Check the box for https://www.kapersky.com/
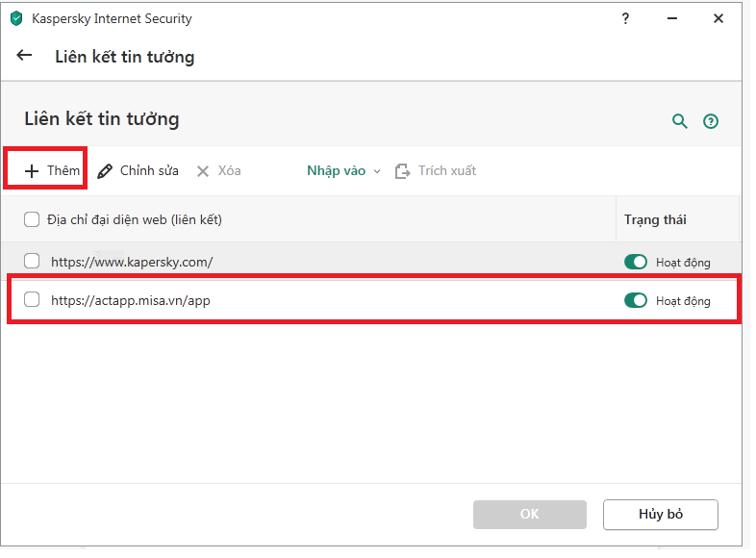 point(32,261)
